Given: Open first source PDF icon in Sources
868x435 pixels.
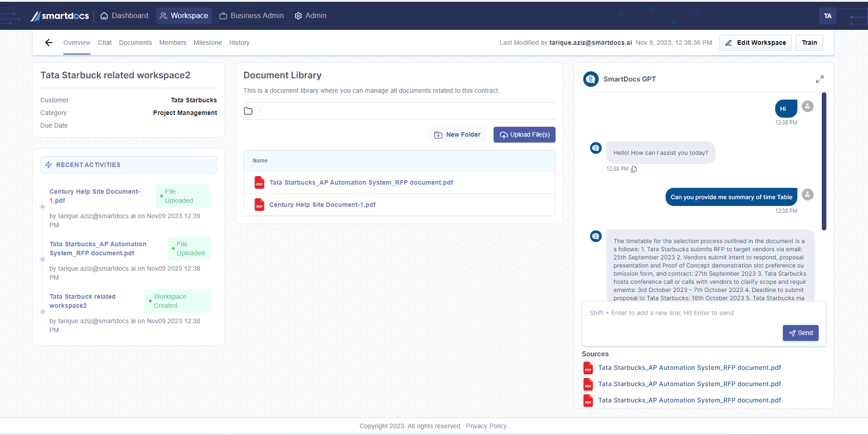Looking at the screenshot, I should [588, 368].
